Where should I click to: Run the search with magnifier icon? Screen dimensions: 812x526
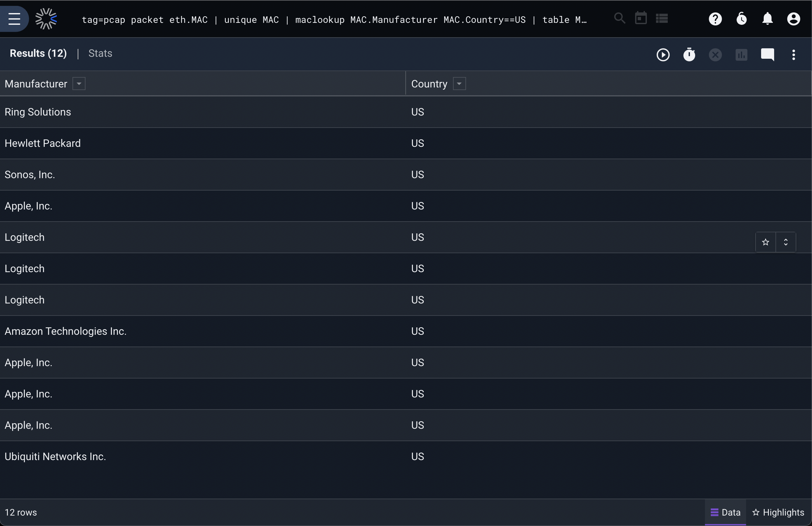coord(619,18)
